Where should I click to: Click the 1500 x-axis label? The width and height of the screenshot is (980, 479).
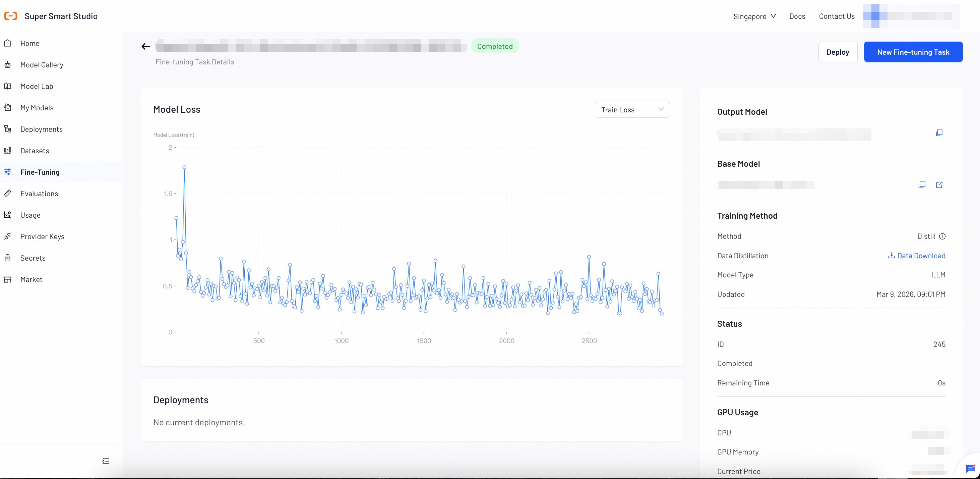(424, 341)
